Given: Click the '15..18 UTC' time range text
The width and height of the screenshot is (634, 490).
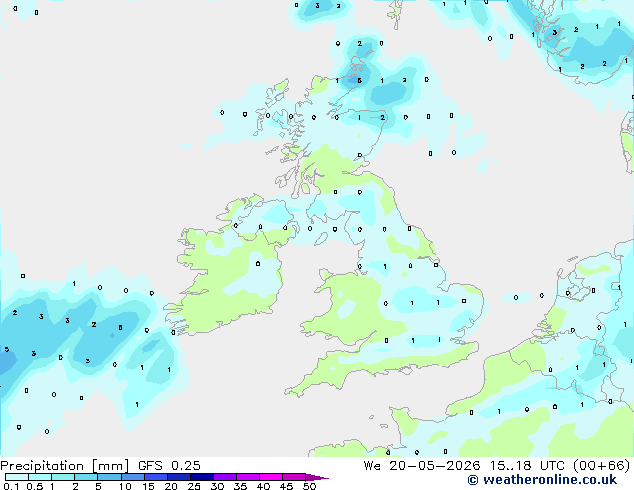Looking at the screenshot, I should pos(527,466).
